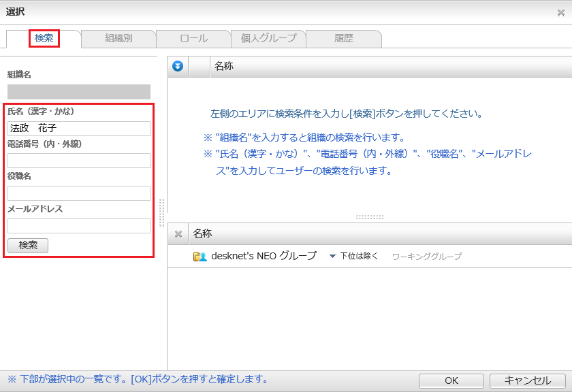
Task: Click the 名称 header in the search results
Action: pyautogui.click(x=223, y=66)
